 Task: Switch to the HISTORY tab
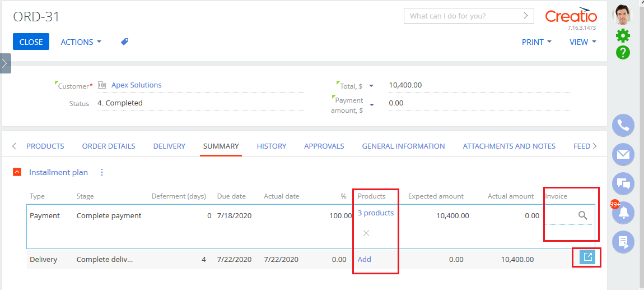pyautogui.click(x=272, y=146)
